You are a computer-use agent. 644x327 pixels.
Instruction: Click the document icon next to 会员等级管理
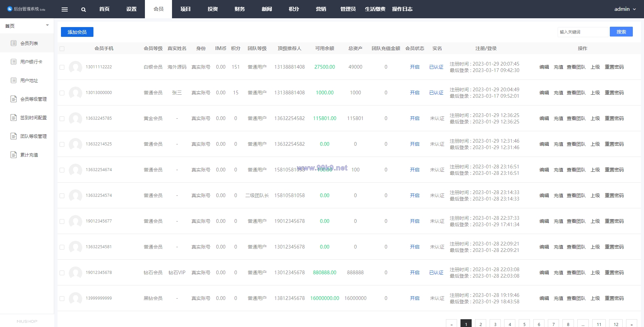tap(14, 99)
